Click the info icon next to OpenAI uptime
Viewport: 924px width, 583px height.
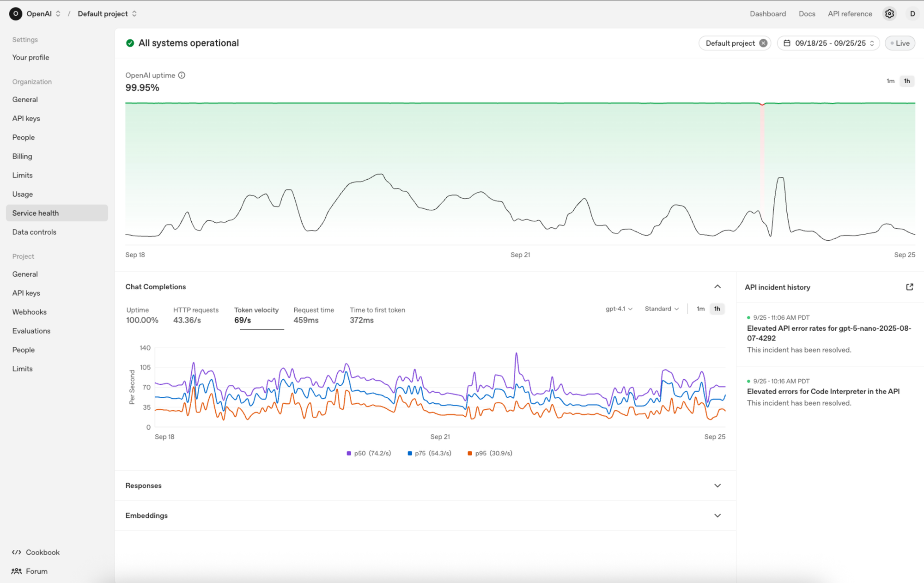(182, 75)
